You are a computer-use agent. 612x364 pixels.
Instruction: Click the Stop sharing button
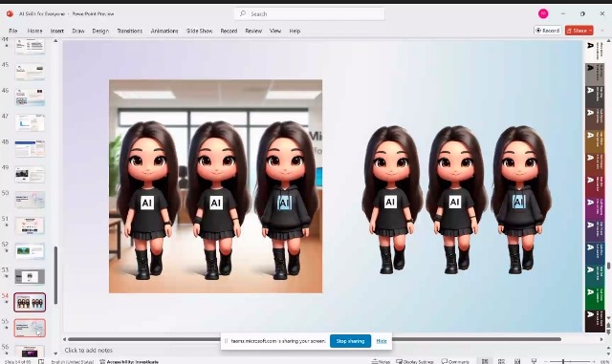pyautogui.click(x=350, y=341)
